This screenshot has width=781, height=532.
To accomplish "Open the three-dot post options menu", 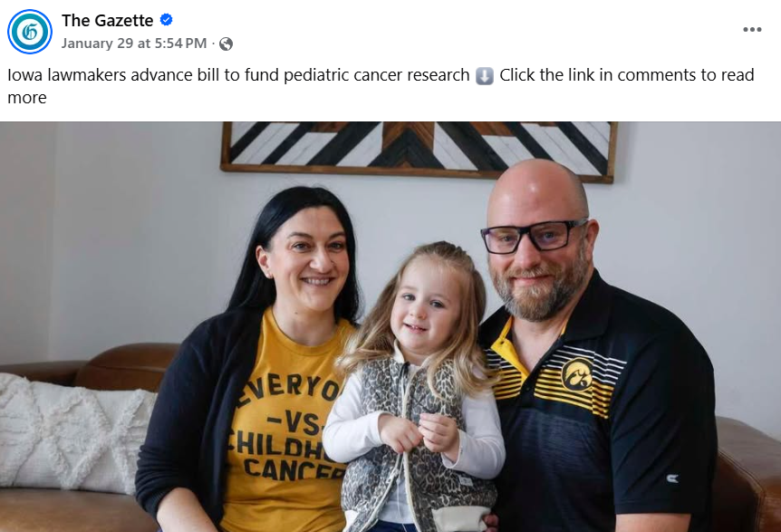I will click(x=752, y=29).
